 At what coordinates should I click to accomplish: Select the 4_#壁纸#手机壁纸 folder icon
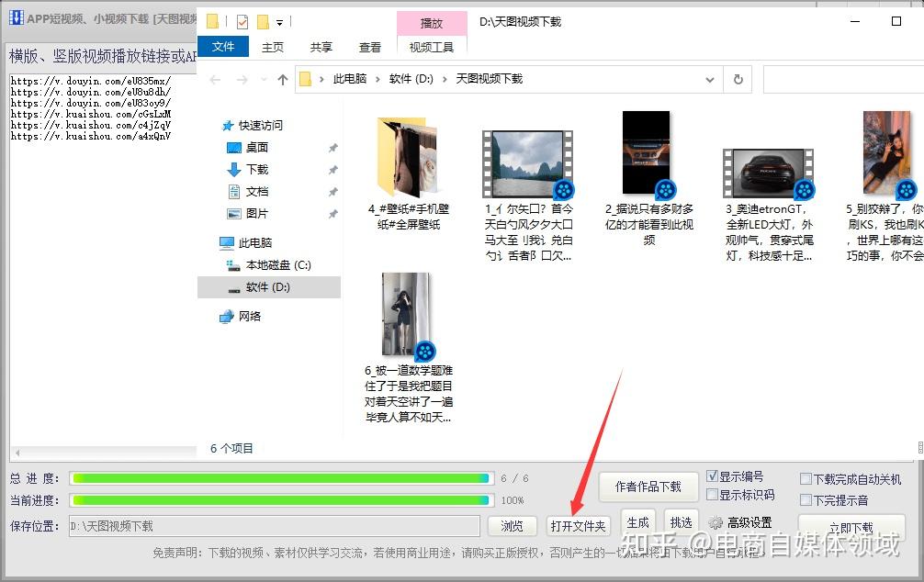click(x=407, y=157)
